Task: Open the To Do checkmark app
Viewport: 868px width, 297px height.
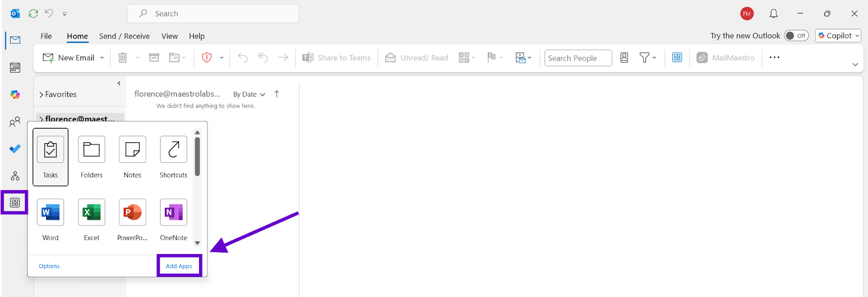Action: [x=15, y=149]
